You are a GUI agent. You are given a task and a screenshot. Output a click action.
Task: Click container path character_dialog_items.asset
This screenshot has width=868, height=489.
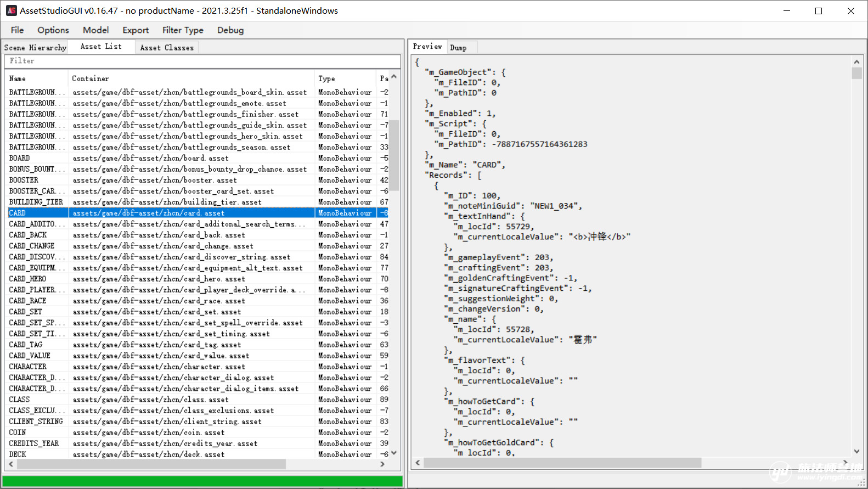[x=186, y=389]
